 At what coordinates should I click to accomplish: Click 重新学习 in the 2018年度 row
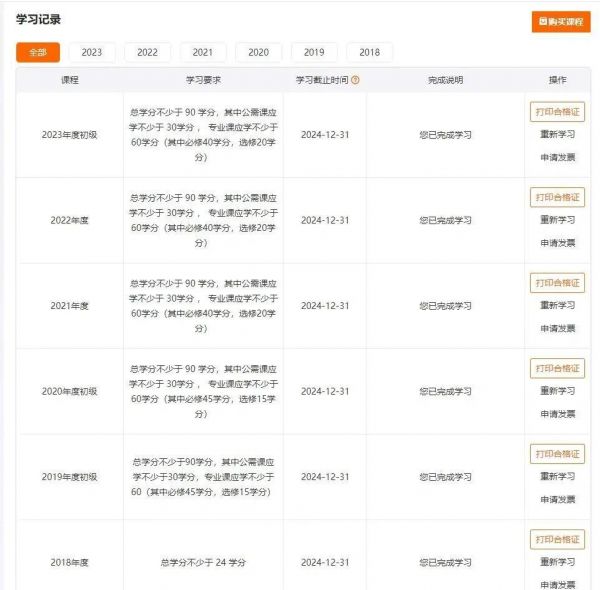(558, 562)
